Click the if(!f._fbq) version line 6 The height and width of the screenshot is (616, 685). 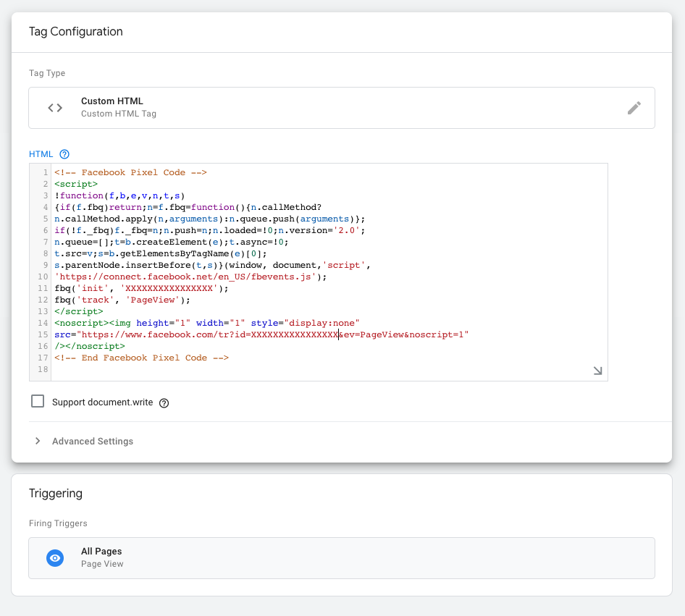(x=210, y=230)
